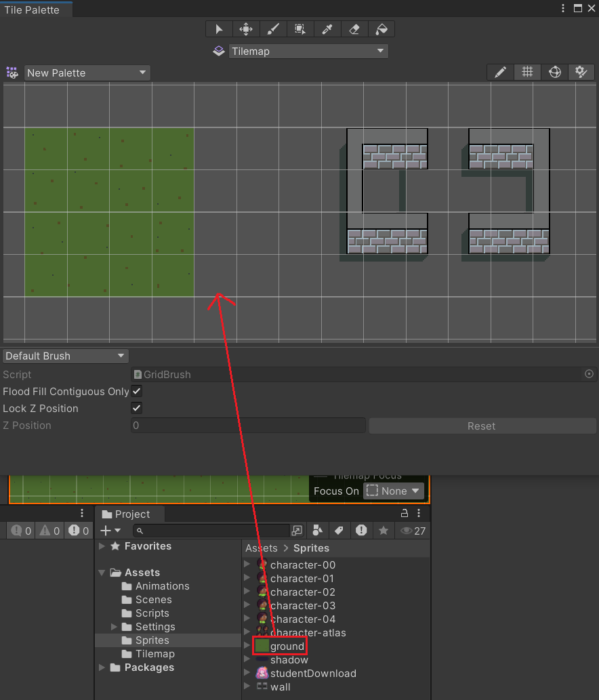Image resolution: width=599 pixels, height=700 pixels.
Task: Click the favorites star icon
Action: pos(384,531)
